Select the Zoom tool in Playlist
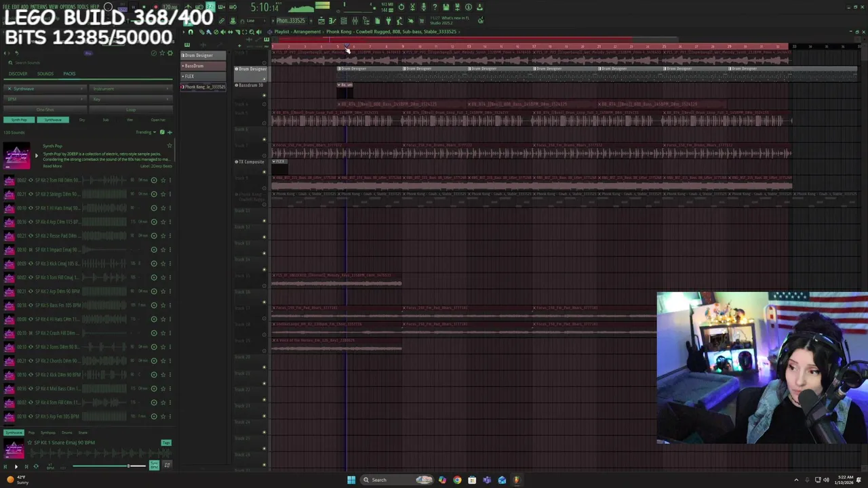Image resolution: width=868 pixels, height=488 pixels. (252, 32)
